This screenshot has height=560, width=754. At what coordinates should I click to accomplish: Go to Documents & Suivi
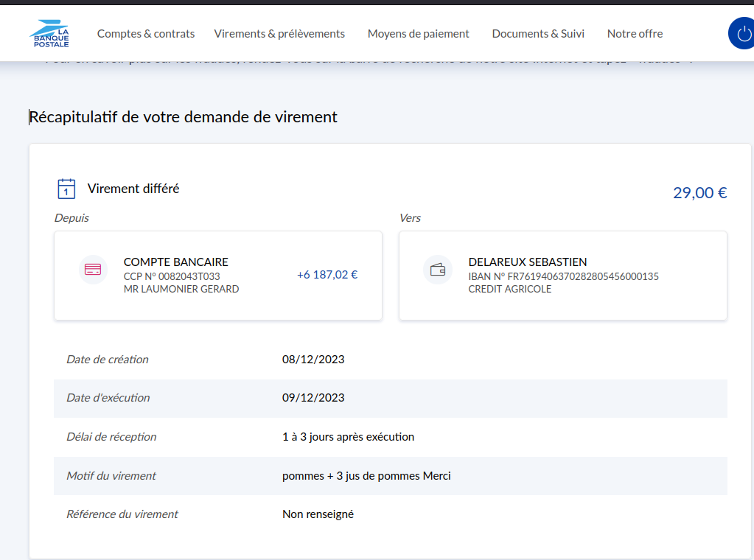pyautogui.click(x=538, y=34)
